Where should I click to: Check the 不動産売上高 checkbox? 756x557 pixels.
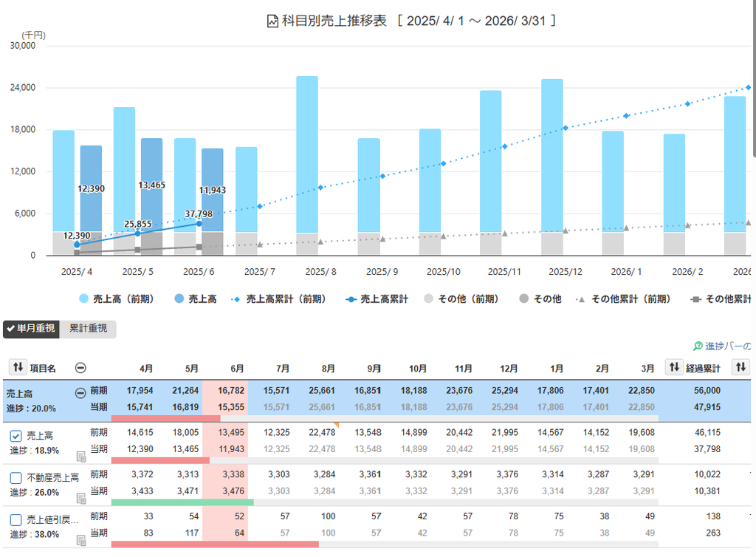16,478
